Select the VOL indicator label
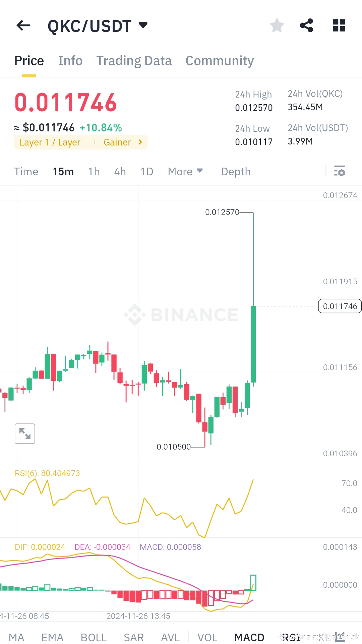This screenshot has width=362, height=644. [208, 637]
